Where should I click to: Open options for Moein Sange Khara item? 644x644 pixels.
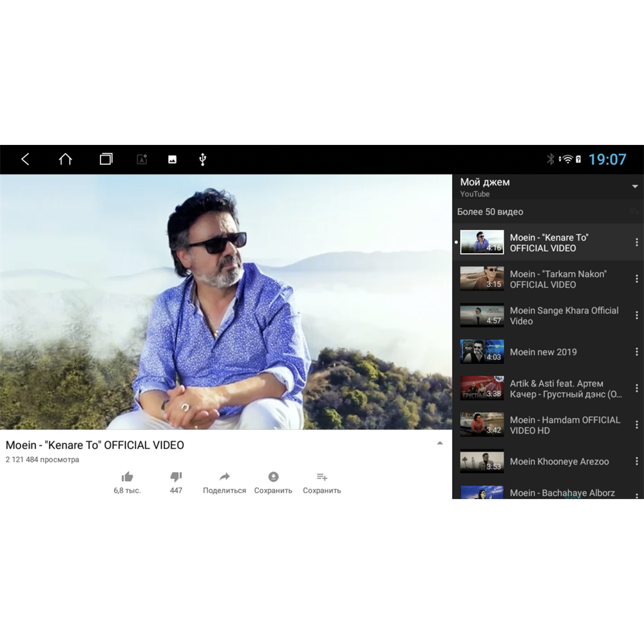637,316
